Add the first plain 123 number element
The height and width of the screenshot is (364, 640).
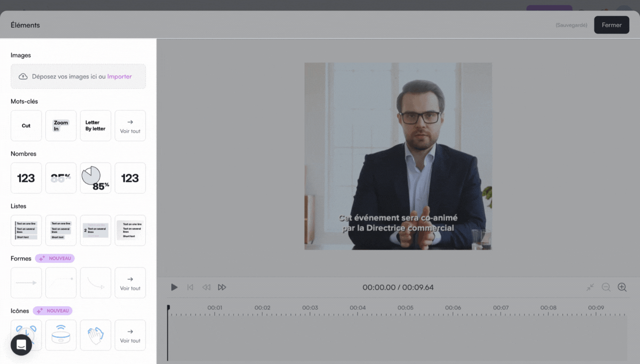pos(26,178)
